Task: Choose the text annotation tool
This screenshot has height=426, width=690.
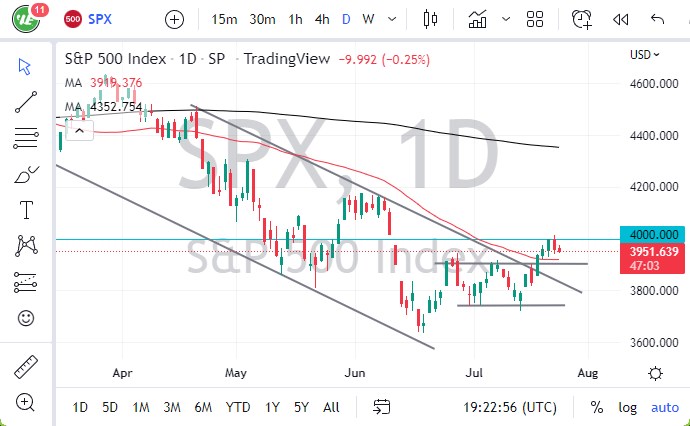Action: coord(26,210)
